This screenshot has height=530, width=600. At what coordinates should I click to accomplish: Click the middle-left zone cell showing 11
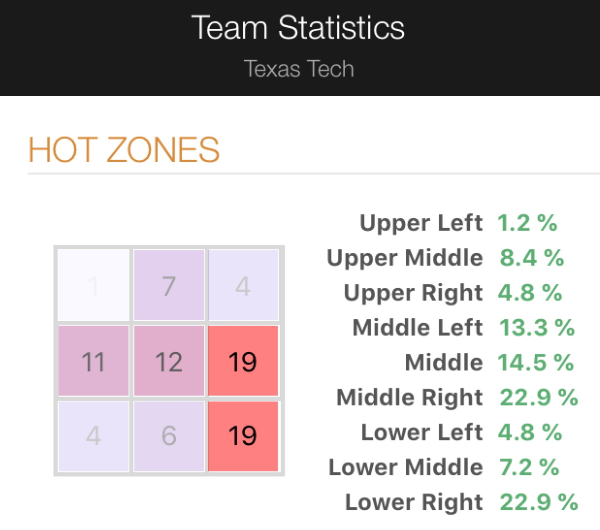(93, 361)
